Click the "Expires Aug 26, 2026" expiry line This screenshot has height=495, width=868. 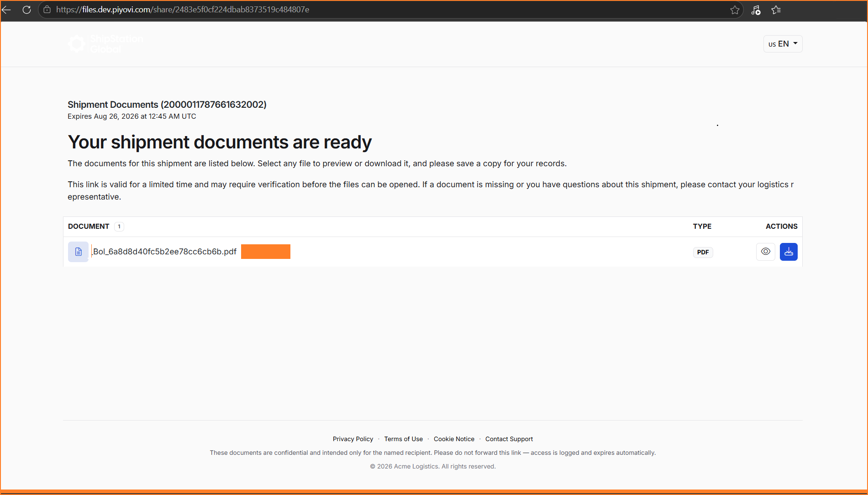pyautogui.click(x=132, y=116)
